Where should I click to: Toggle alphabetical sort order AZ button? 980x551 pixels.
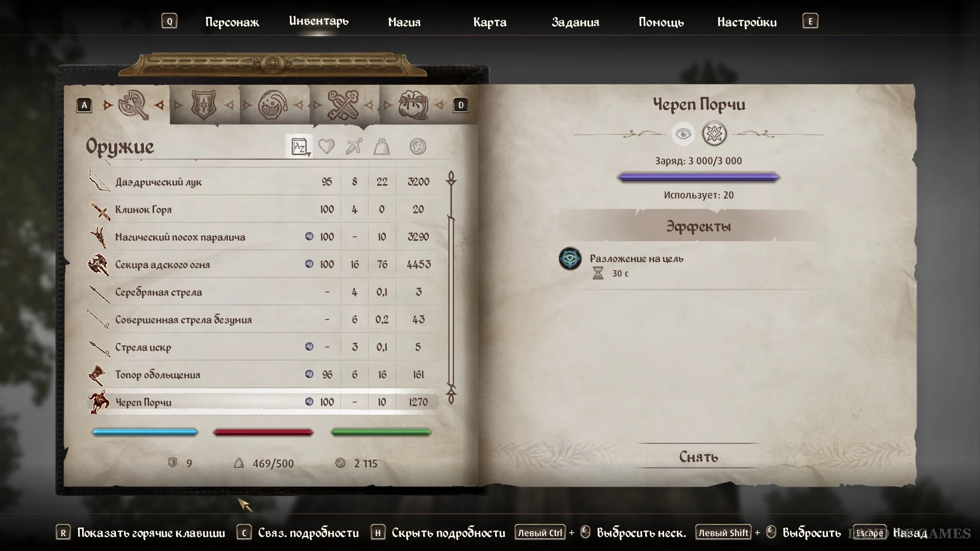pyautogui.click(x=299, y=147)
